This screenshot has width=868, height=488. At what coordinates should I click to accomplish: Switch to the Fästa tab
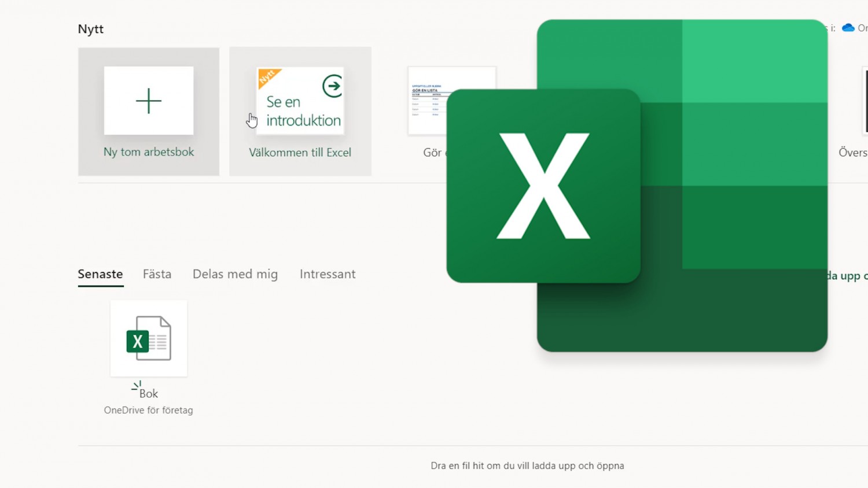pyautogui.click(x=157, y=274)
